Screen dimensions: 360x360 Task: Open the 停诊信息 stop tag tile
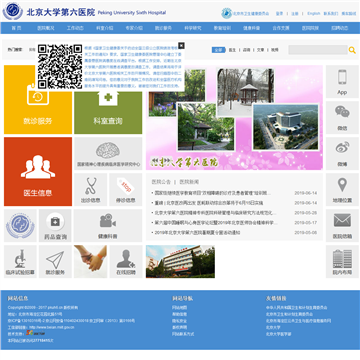[126, 190]
